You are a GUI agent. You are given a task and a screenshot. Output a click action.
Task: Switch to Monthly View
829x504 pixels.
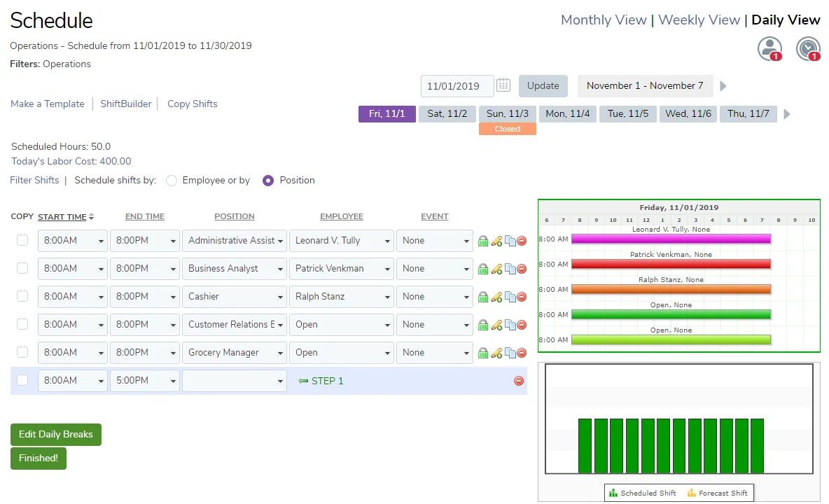(604, 20)
